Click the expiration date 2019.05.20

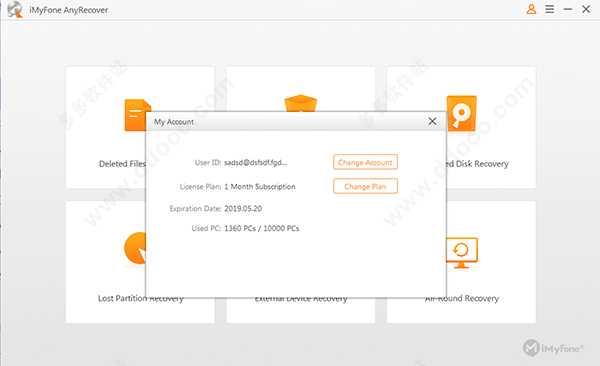click(x=243, y=209)
